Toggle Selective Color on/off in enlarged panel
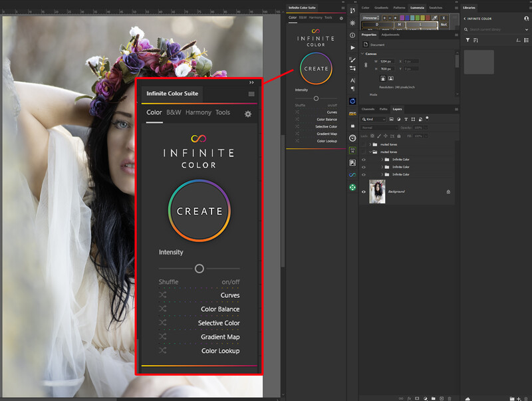The height and width of the screenshot is (401, 532). click(x=219, y=323)
